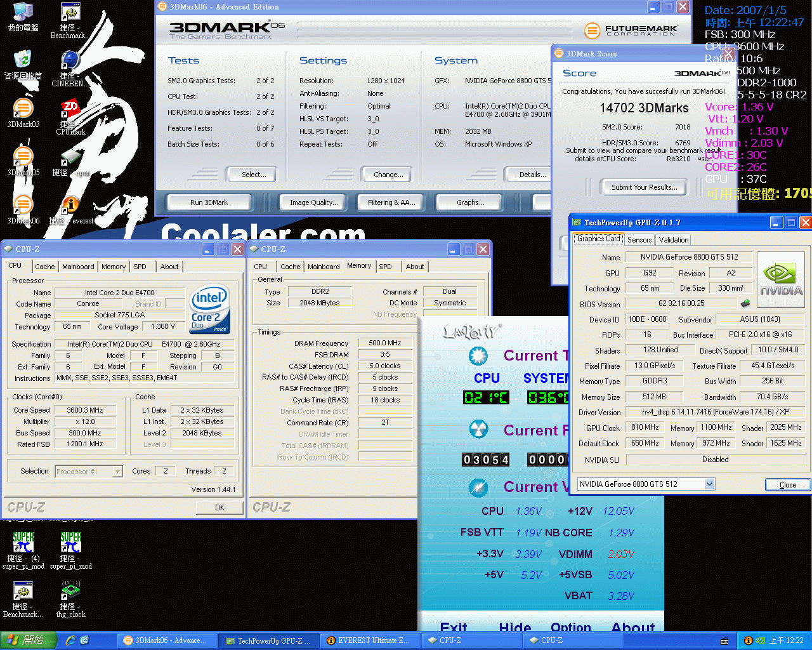Viewport: 812px width, 650px height.
Task: Click the Futuremark Corporation logo
Action: [x=631, y=30]
